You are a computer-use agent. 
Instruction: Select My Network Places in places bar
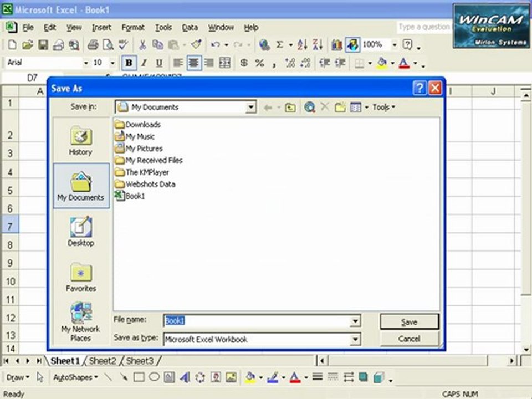click(81, 321)
